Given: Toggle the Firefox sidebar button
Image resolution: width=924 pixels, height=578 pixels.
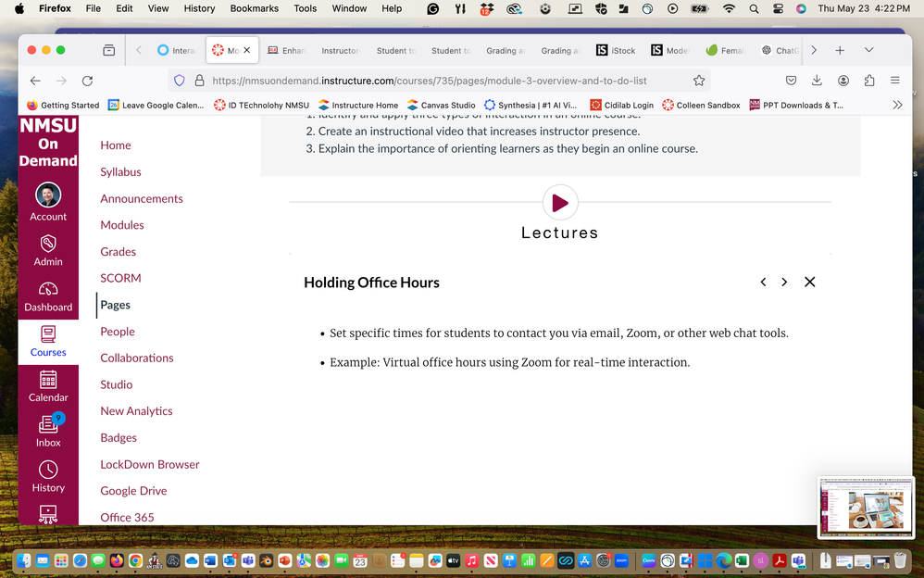Looking at the screenshot, I should click(x=109, y=50).
